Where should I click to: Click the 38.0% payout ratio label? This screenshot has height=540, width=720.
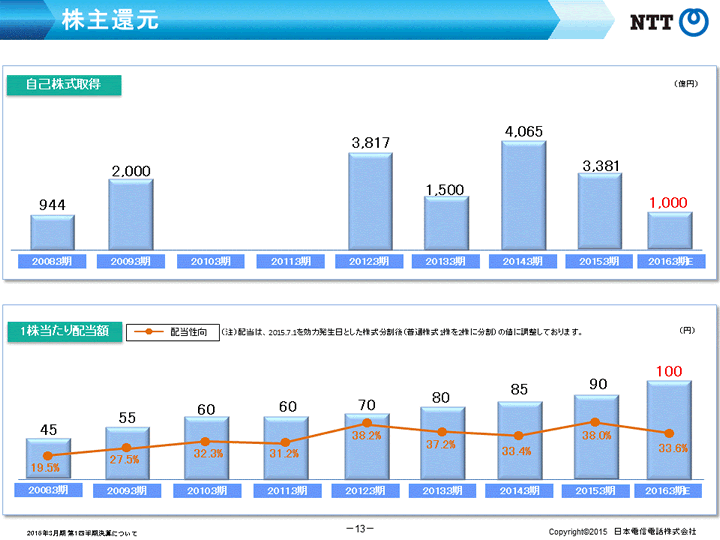coord(597,435)
